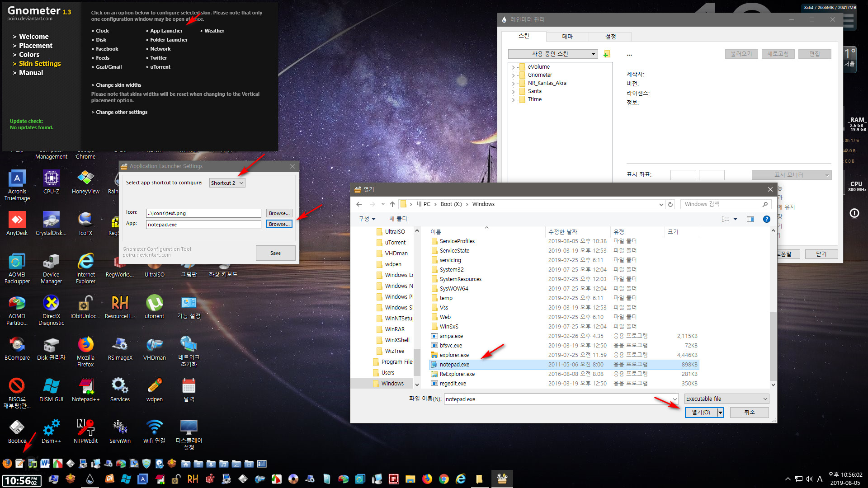Select the DISM GUI desktop icon
The image size is (868, 488).
click(x=51, y=390)
